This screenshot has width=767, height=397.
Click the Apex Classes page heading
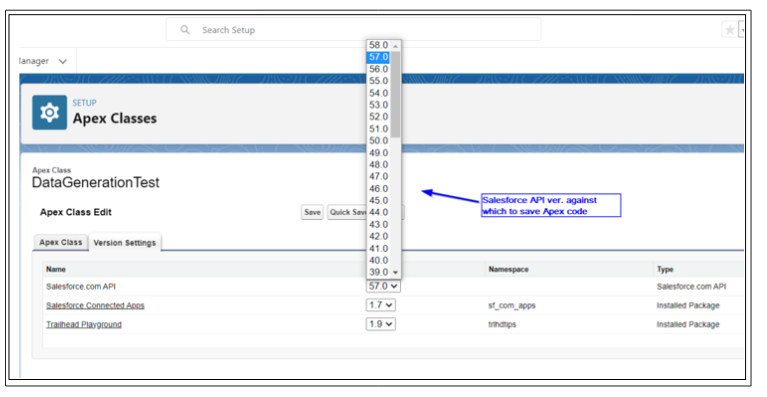coord(115,119)
